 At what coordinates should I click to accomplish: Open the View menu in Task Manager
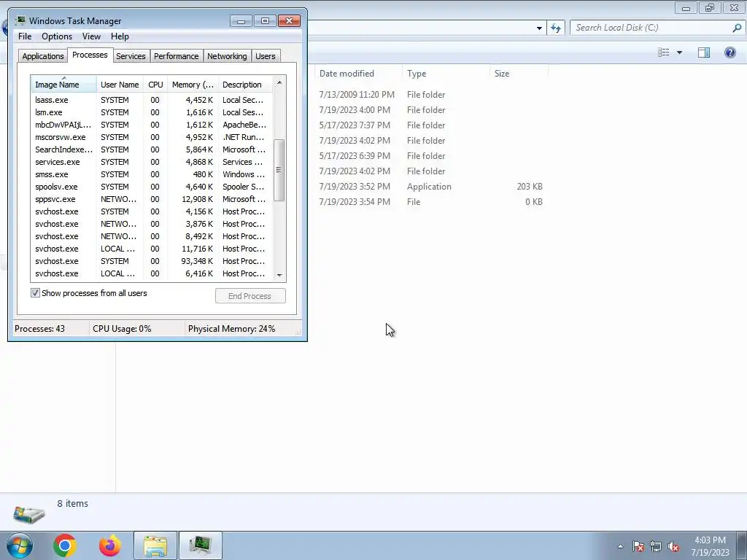pyautogui.click(x=91, y=36)
